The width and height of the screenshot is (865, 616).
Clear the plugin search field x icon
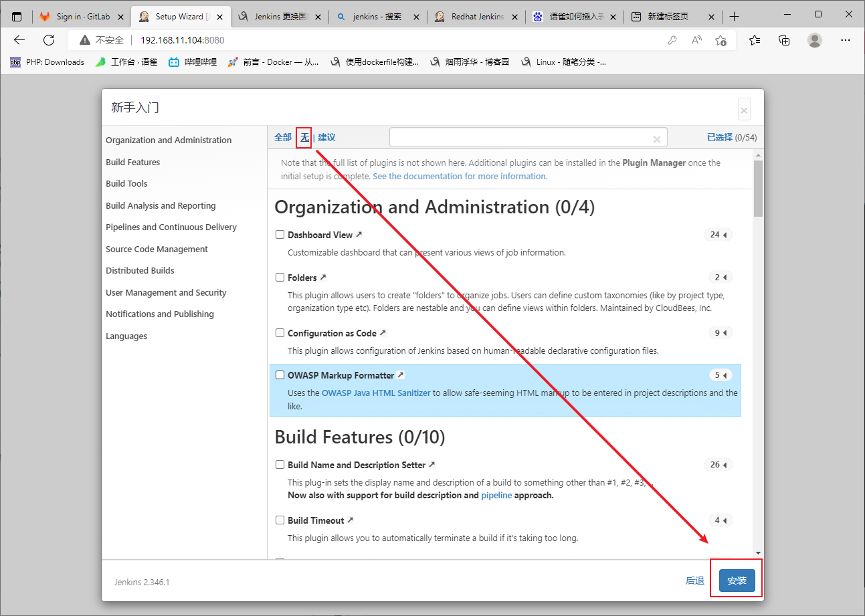coord(657,139)
